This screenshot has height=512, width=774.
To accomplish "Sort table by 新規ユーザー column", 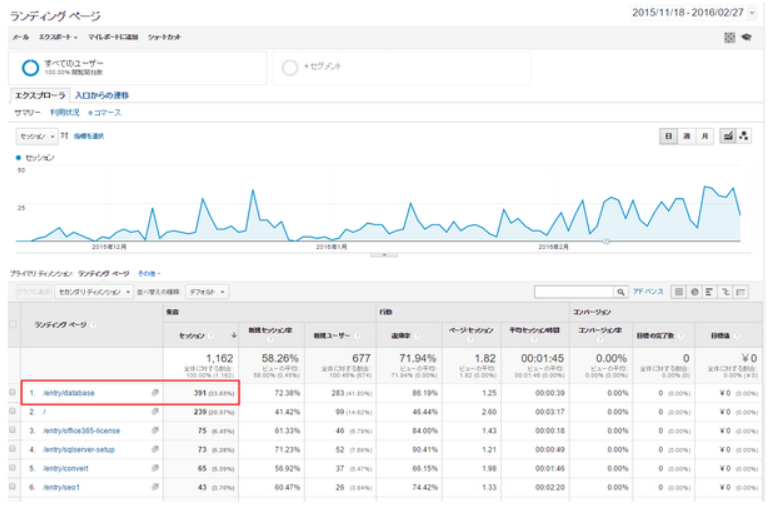I will coord(332,336).
